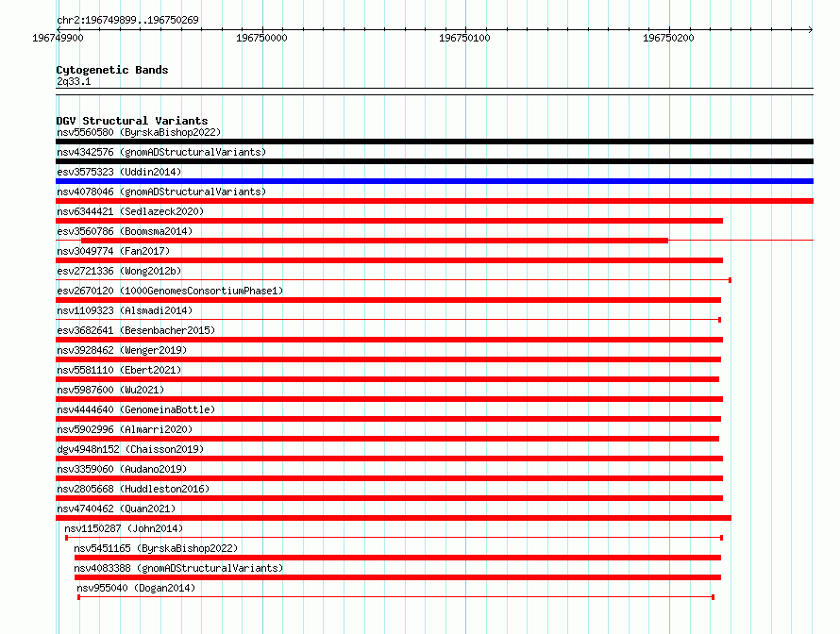Viewport: 840px width, 634px height.
Task: Click red bar of esv3560786 Boomsma2014
Action: click(x=375, y=241)
